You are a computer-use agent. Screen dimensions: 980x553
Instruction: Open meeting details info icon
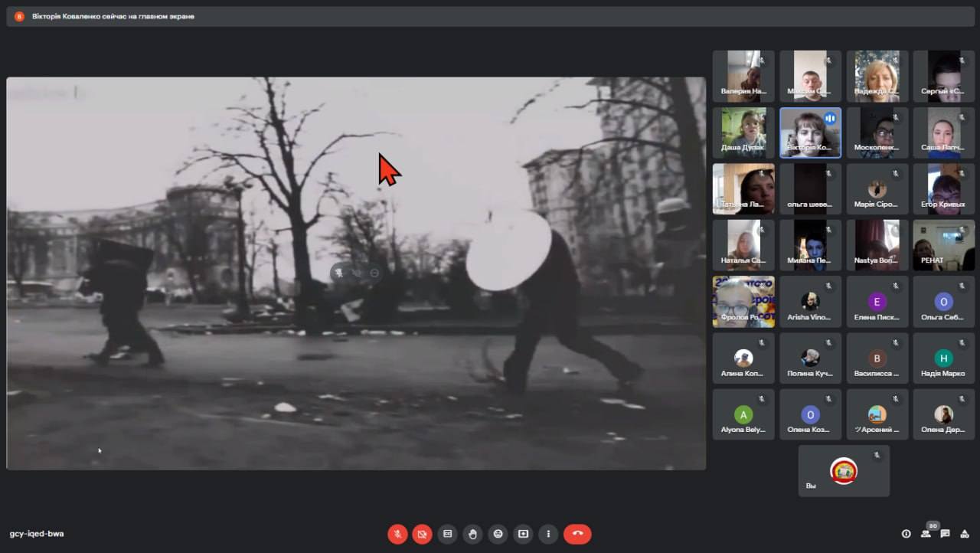[906, 534]
